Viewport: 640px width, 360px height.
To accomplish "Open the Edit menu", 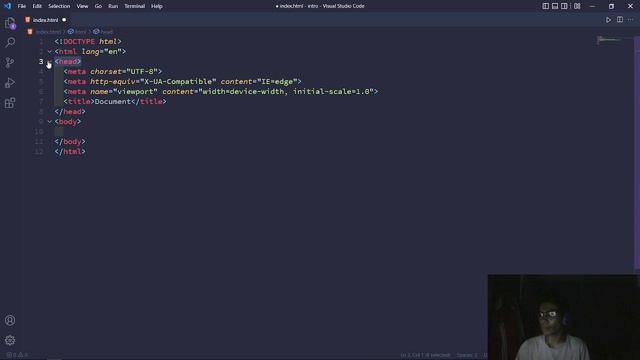I will click(x=37, y=6).
